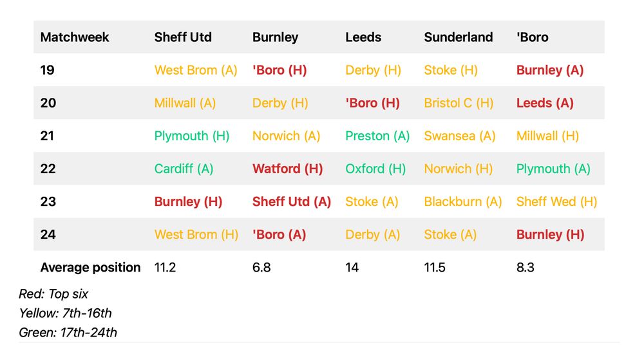Select the Leeds column header
The height and width of the screenshot is (352, 644).
[x=363, y=37]
